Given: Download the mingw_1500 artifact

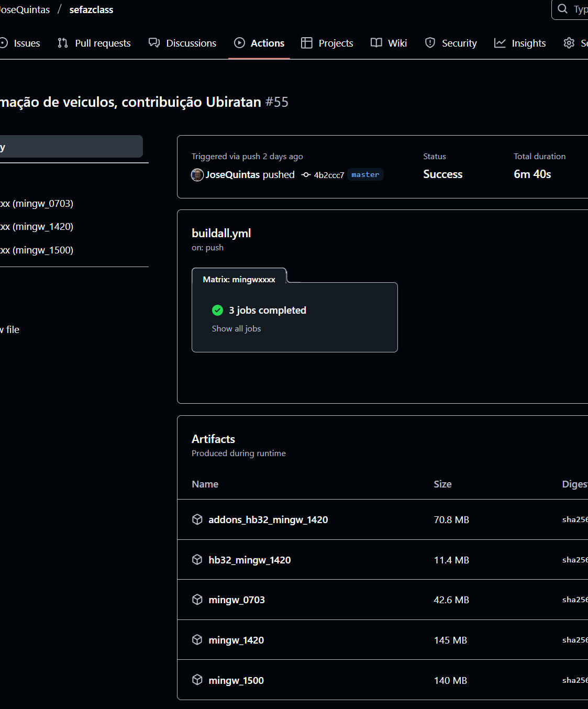Looking at the screenshot, I should 236,681.
